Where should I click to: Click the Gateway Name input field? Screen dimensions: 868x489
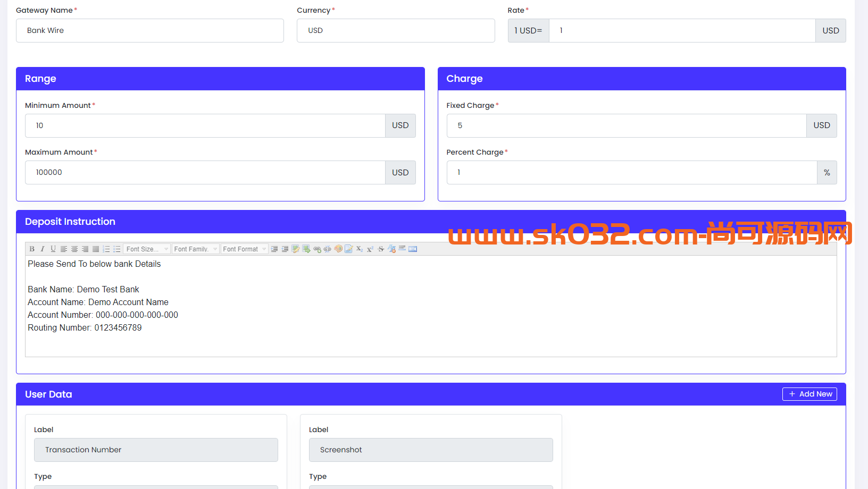tap(149, 30)
